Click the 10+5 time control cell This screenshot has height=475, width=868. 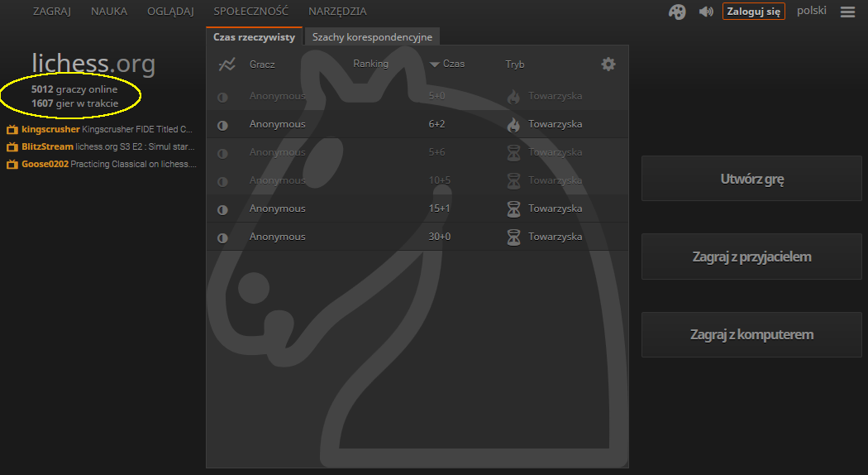click(439, 180)
